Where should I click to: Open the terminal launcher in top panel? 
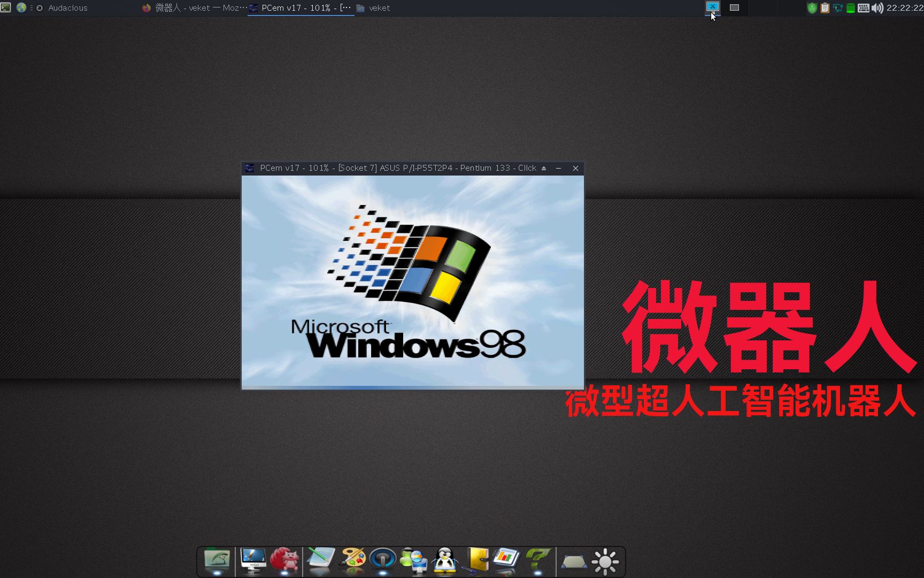click(5, 7)
